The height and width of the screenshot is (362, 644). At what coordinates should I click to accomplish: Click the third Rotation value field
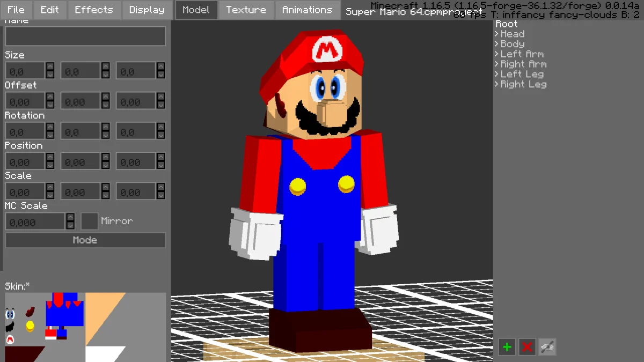(x=136, y=131)
